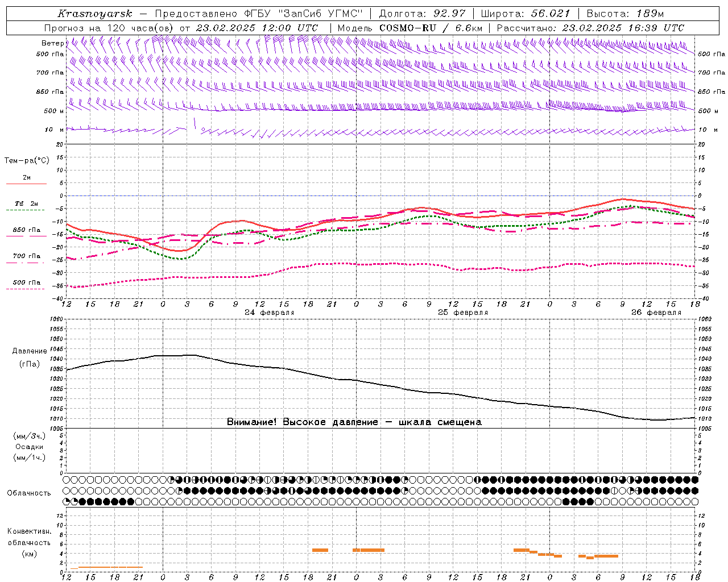Click the (км) unit label of convective panel

point(29,554)
